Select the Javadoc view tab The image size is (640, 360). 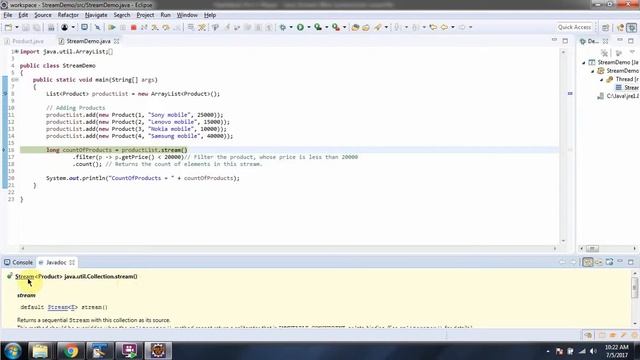pos(56,262)
